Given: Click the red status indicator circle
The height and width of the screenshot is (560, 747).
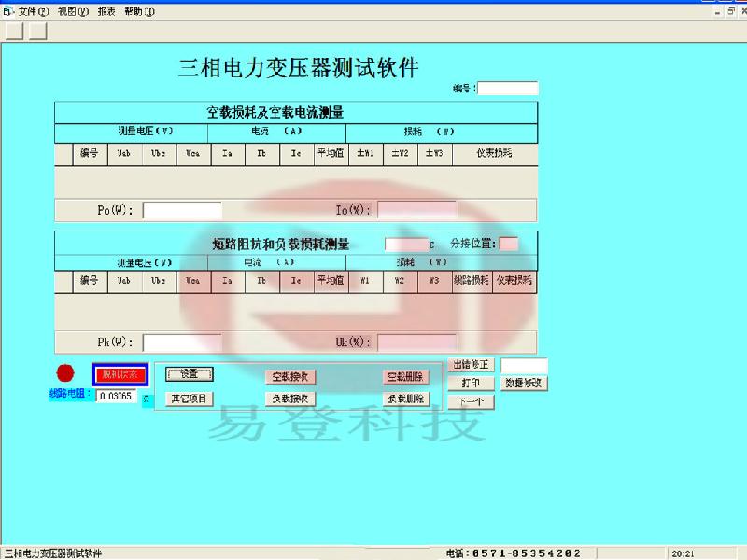Looking at the screenshot, I should (x=63, y=374).
